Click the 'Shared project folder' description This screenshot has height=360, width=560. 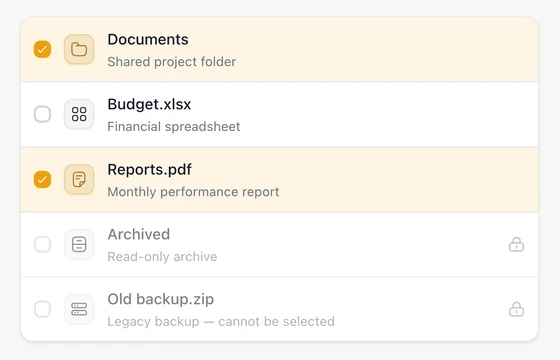click(x=172, y=62)
